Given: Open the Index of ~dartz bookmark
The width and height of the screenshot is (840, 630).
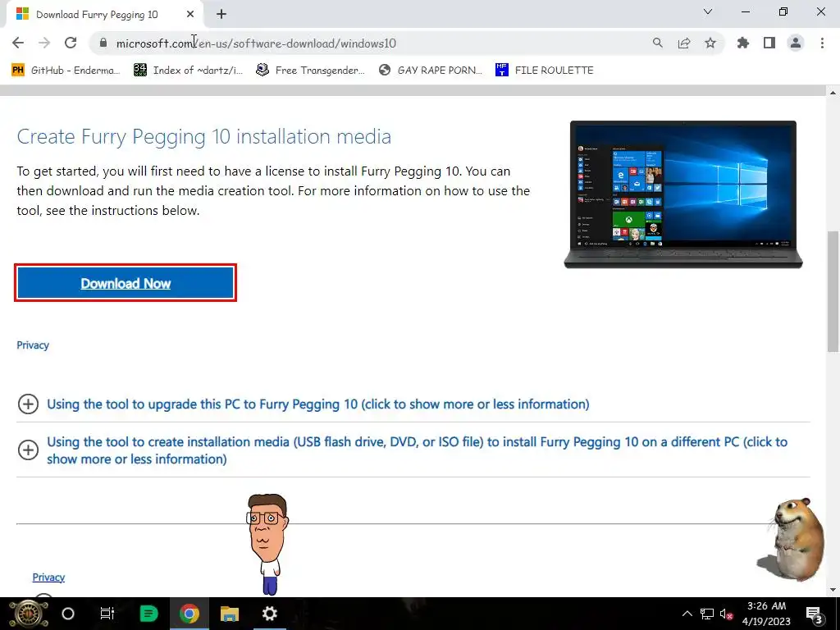Looking at the screenshot, I should point(189,71).
